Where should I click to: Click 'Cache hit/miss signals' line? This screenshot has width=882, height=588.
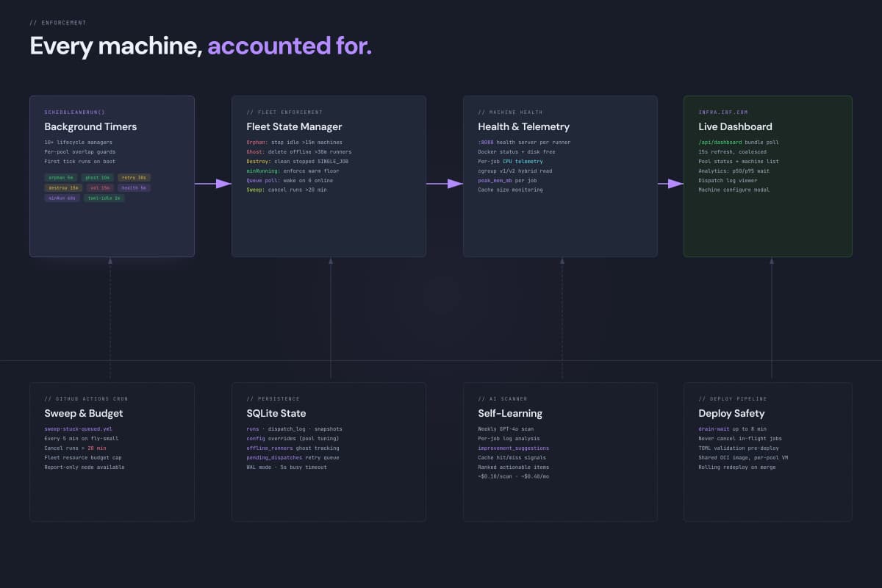(x=512, y=457)
